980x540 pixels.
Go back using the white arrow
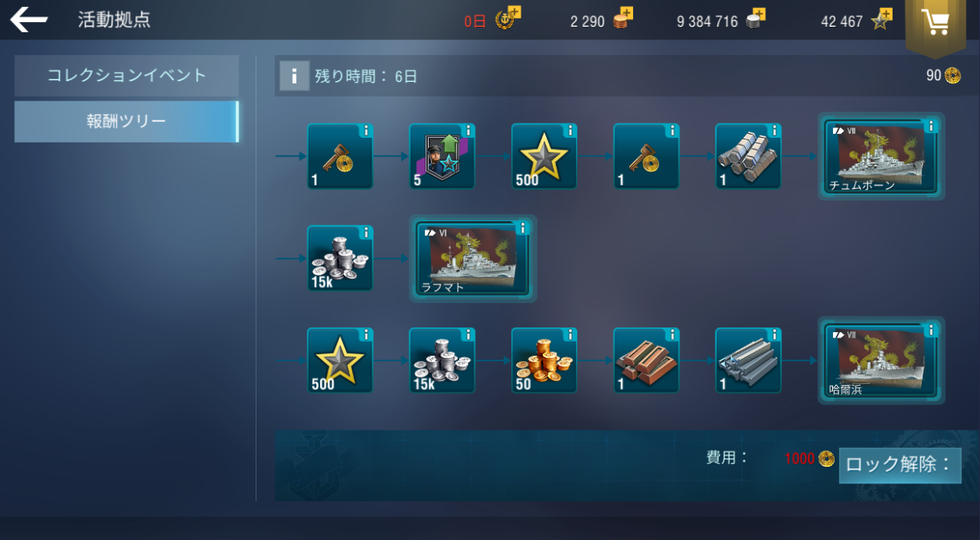29,20
